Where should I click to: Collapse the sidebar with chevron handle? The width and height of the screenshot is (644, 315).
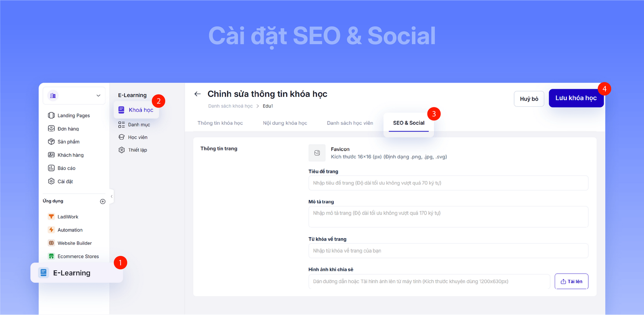[x=111, y=196]
